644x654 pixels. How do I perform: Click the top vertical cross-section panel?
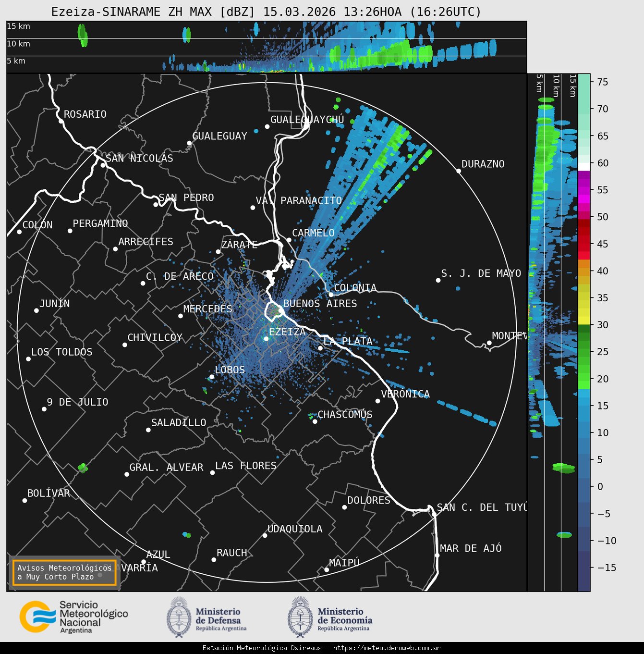click(266, 47)
